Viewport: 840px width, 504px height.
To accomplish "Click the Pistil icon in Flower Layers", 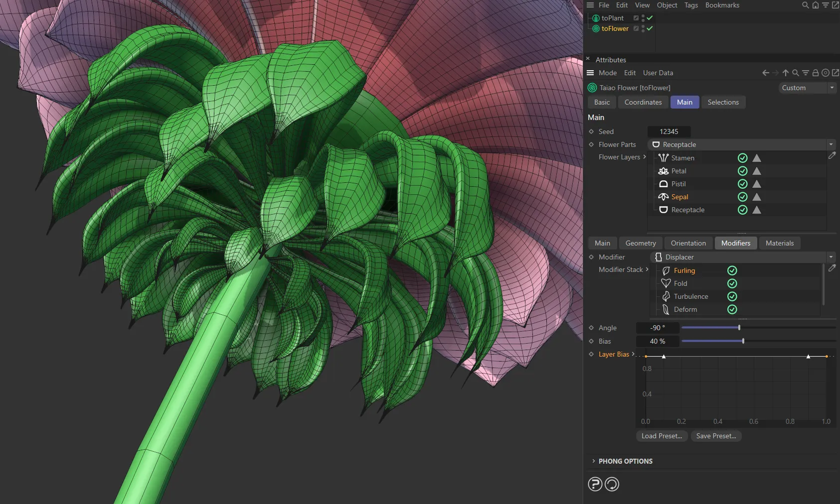I will pos(663,184).
